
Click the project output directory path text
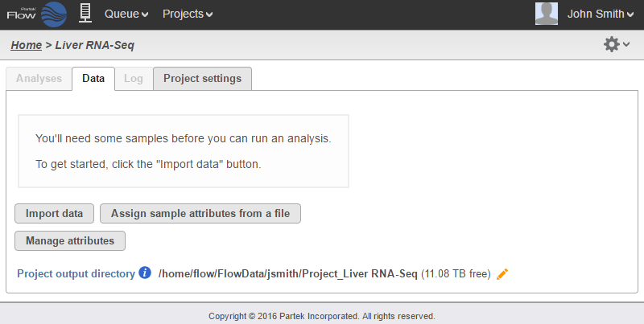tap(288, 274)
